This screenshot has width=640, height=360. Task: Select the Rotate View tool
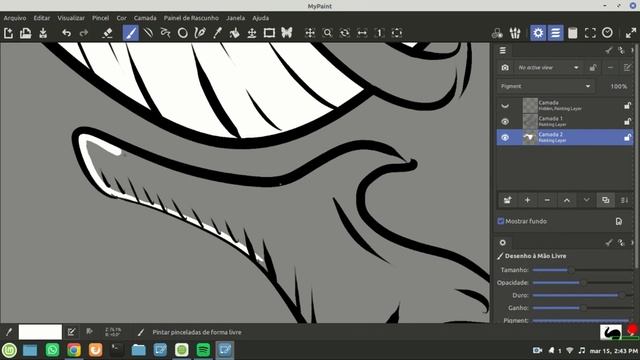(x=345, y=33)
